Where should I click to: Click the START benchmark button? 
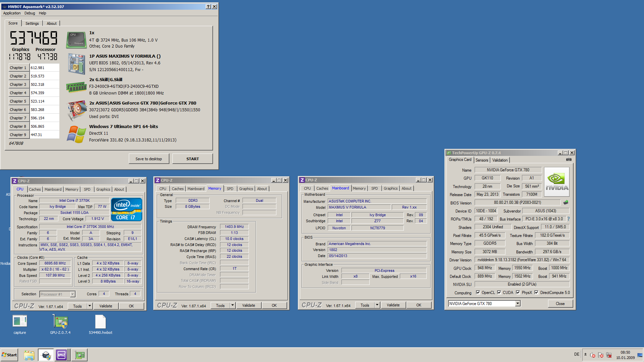click(193, 159)
